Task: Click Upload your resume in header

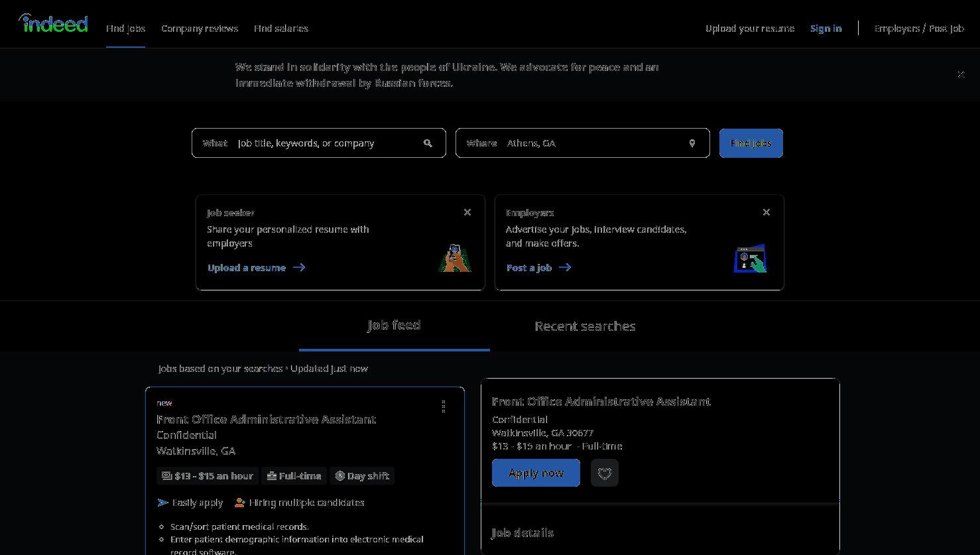Action: point(750,29)
